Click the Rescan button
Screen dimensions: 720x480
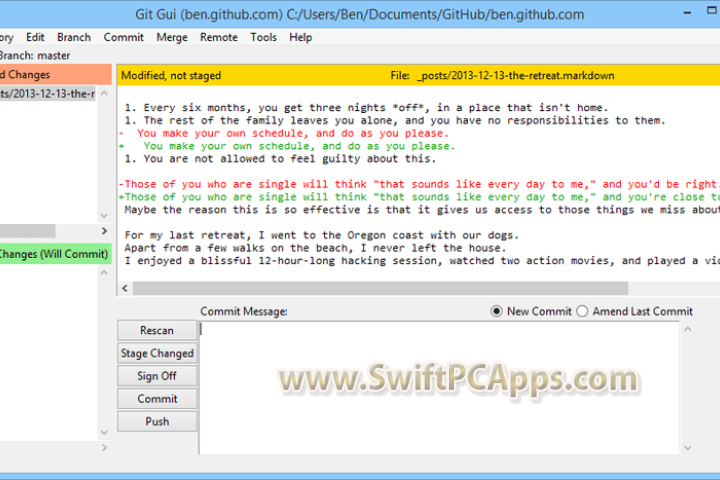coord(157,330)
